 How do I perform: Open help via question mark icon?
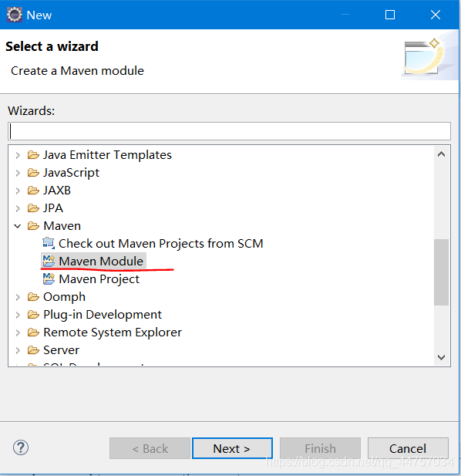pyautogui.click(x=21, y=447)
